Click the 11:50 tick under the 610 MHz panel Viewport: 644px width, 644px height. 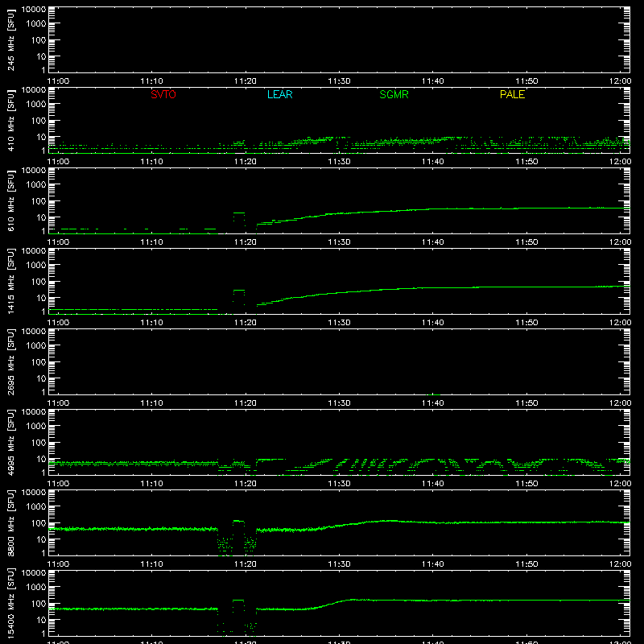pyautogui.click(x=526, y=242)
